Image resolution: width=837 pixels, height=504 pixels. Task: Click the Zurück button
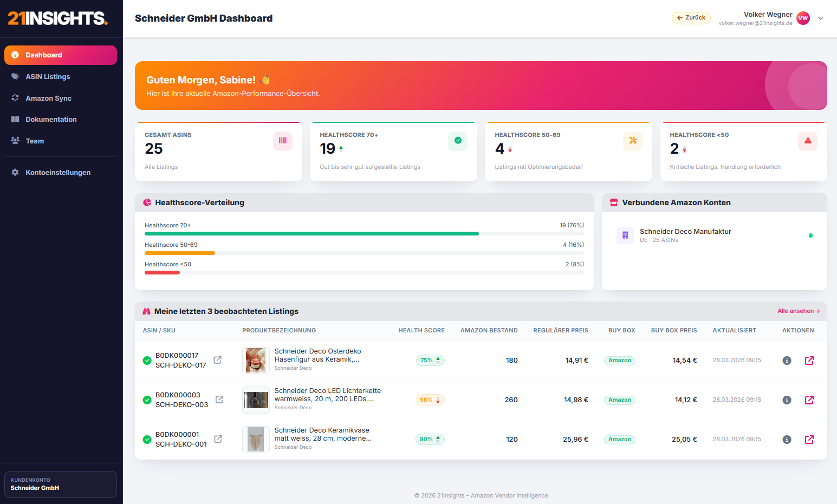pos(691,18)
